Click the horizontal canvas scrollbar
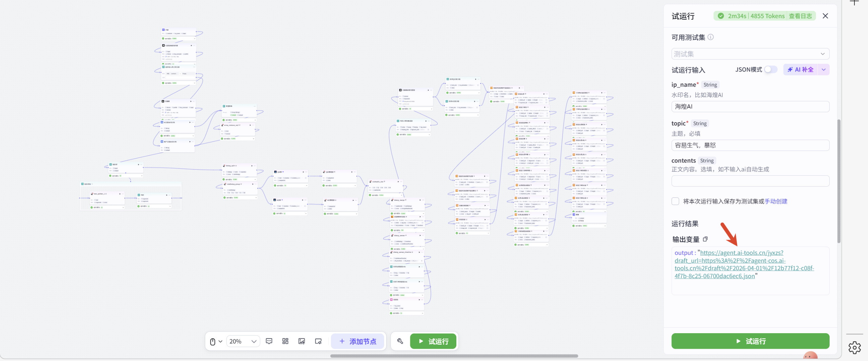 (x=454, y=356)
